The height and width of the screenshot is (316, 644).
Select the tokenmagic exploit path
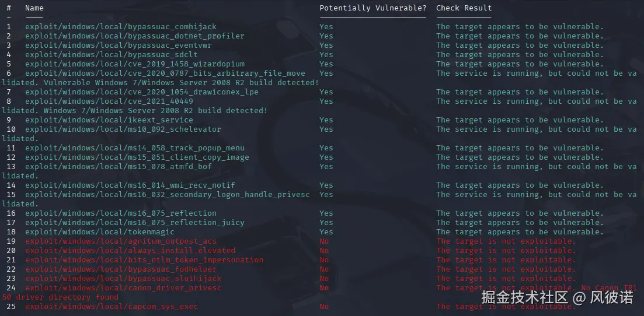tap(100, 232)
